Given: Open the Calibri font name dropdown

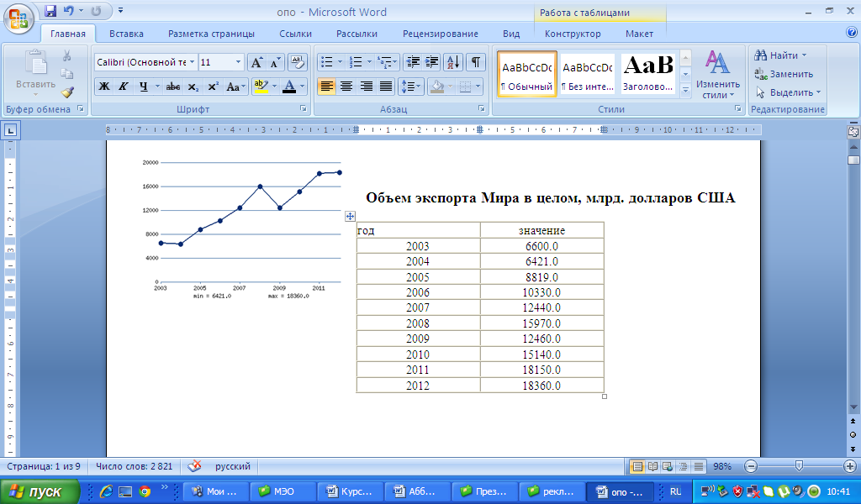Looking at the screenshot, I should click(x=193, y=62).
